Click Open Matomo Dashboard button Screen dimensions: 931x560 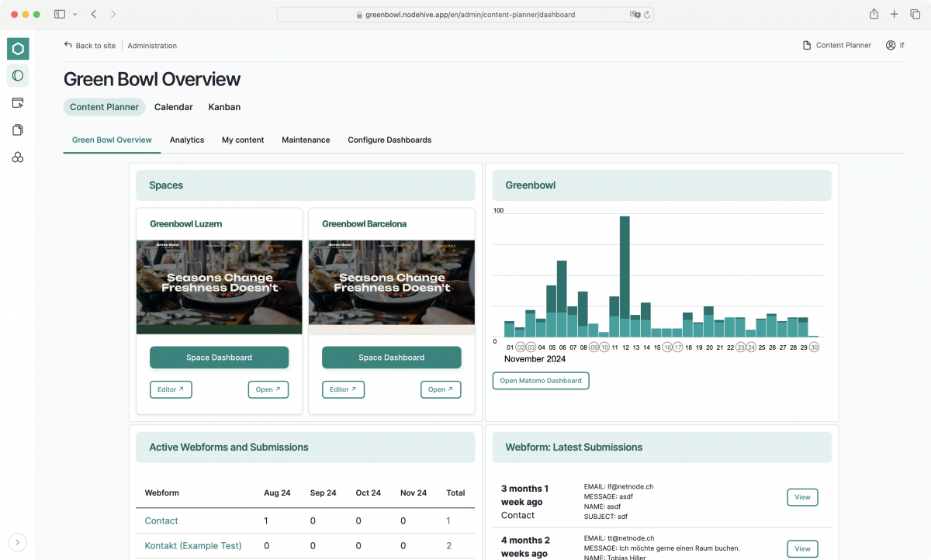[x=541, y=381]
